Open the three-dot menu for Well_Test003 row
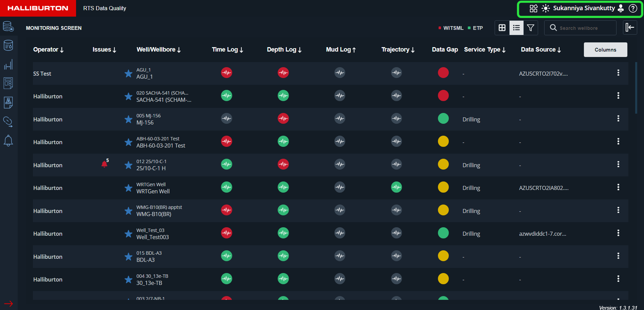This screenshot has width=644, height=310. point(618,233)
